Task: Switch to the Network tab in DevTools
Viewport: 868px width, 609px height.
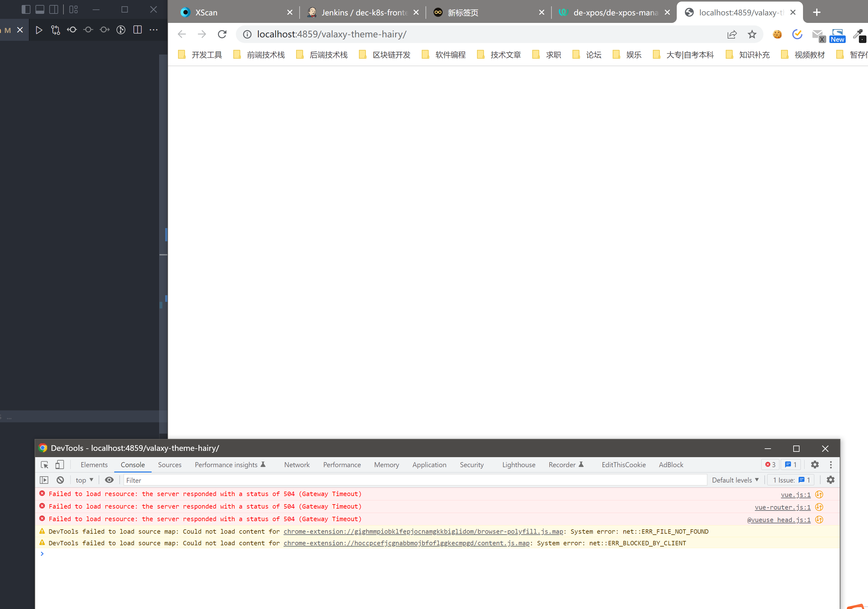Action: coord(296,465)
